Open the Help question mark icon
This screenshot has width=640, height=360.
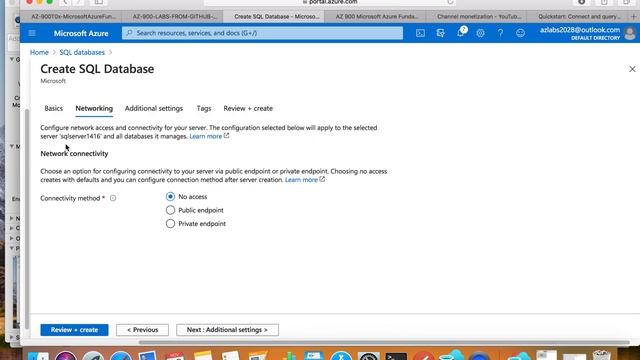[x=500, y=33]
